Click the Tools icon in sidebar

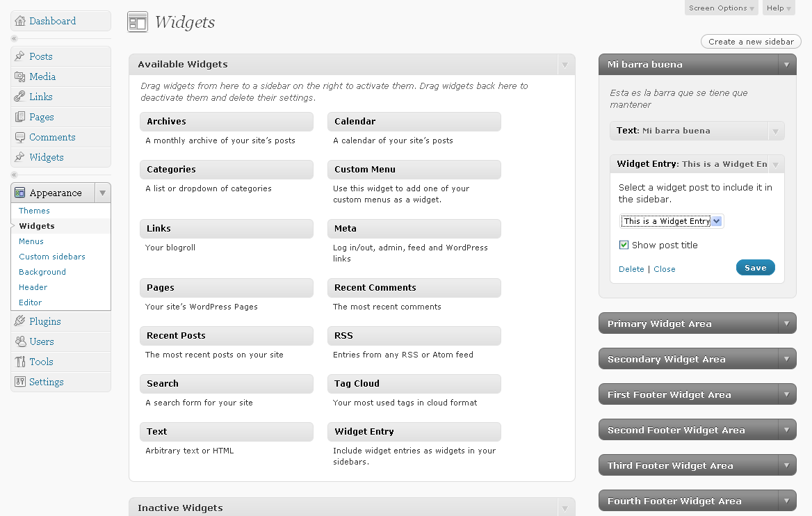[19, 362]
